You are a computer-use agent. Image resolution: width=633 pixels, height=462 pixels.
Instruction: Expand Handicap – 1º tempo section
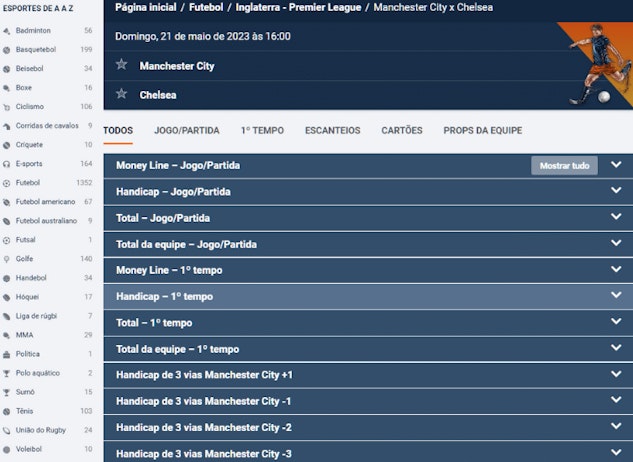[x=615, y=296]
